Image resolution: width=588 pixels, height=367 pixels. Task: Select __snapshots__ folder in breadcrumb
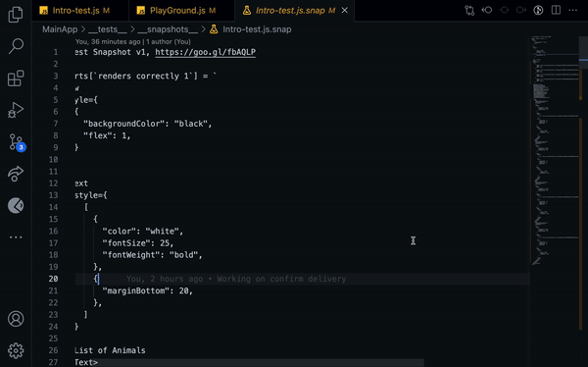[x=168, y=29]
